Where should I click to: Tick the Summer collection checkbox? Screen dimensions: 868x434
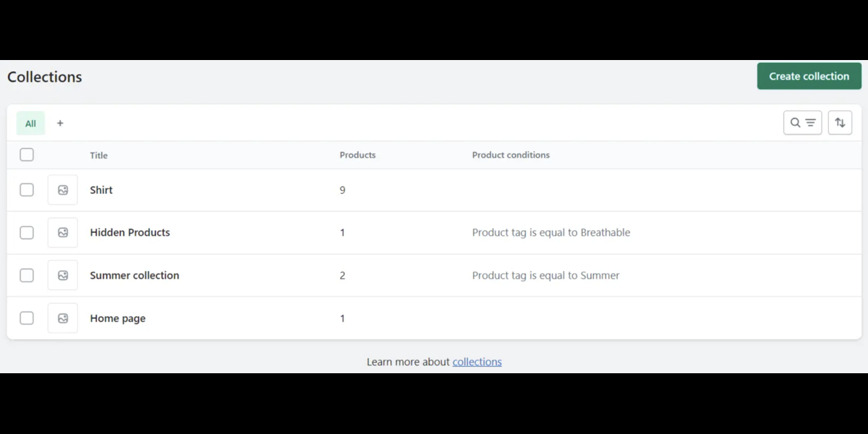[x=27, y=276]
